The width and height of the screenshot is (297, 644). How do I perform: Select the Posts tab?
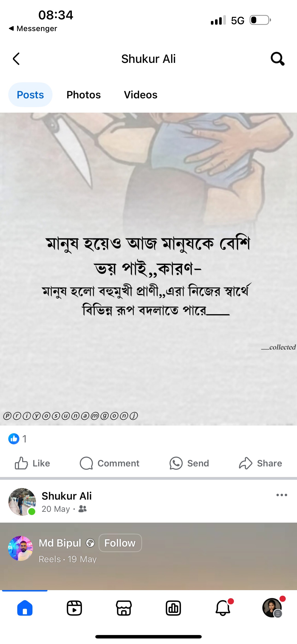coord(30,95)
